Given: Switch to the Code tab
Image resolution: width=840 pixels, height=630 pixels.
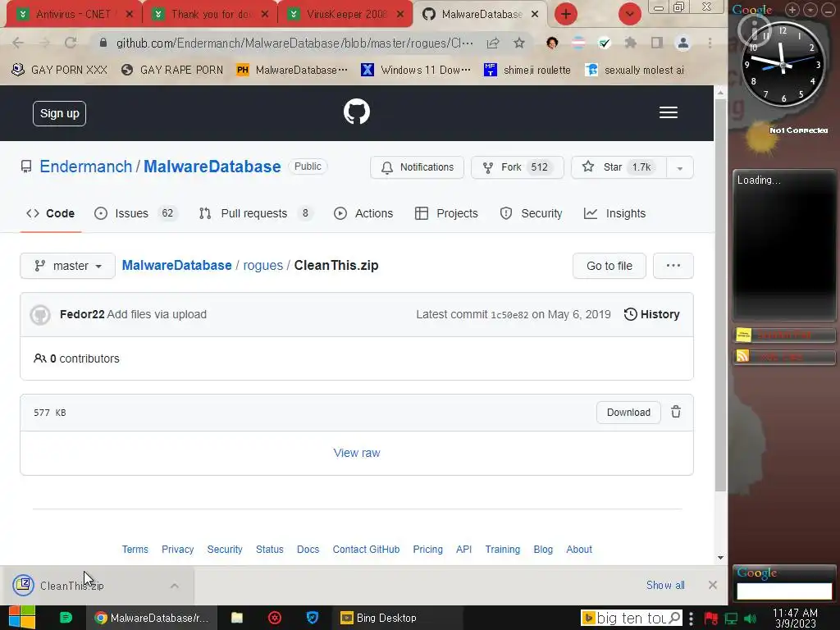Looking at the screenshot, I should tap(51, 213).
